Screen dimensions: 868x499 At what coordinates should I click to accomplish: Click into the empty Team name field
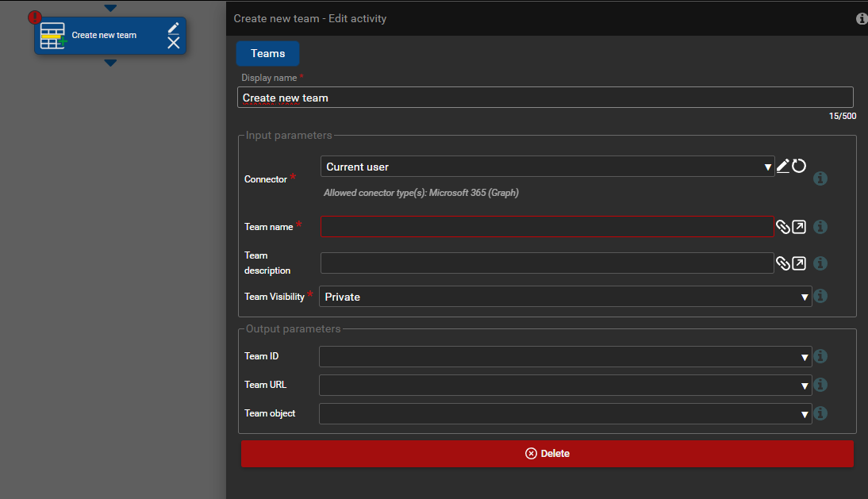[x=547, y=227]
